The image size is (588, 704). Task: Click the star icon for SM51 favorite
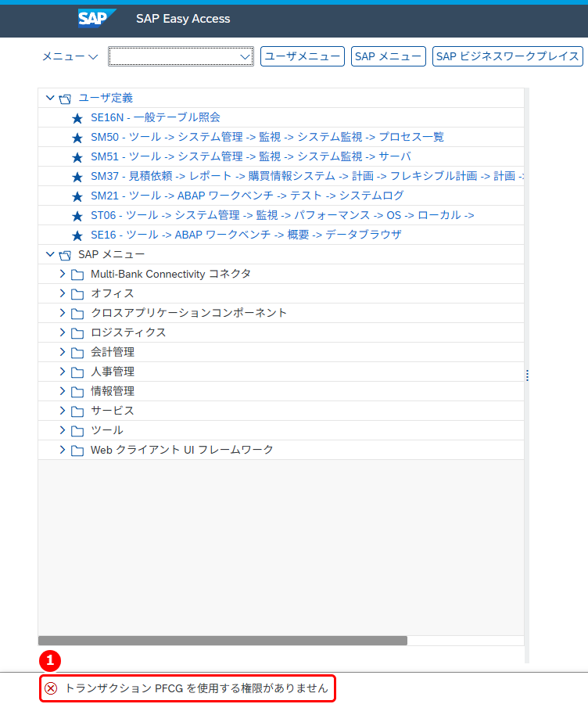click(x=77, y=157)
